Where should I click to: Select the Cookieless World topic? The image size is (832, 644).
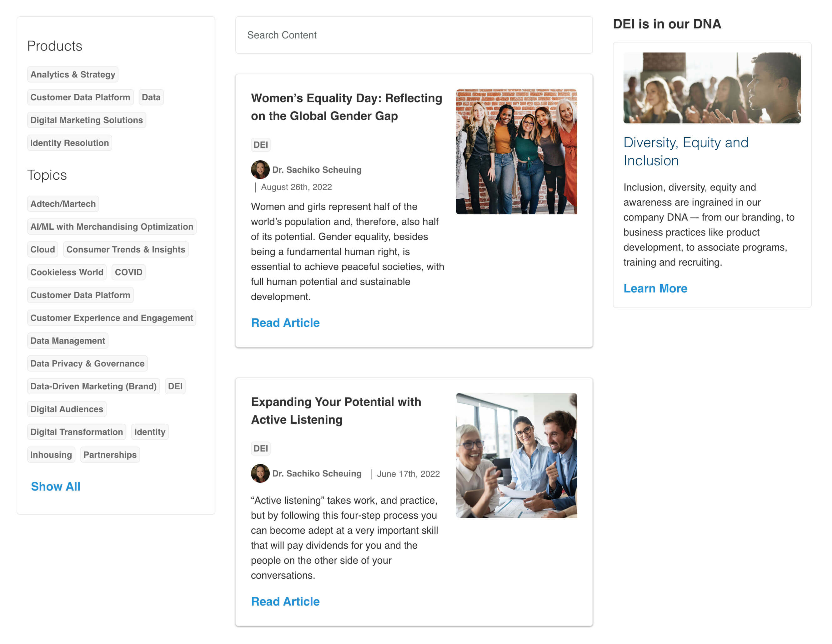67,273
